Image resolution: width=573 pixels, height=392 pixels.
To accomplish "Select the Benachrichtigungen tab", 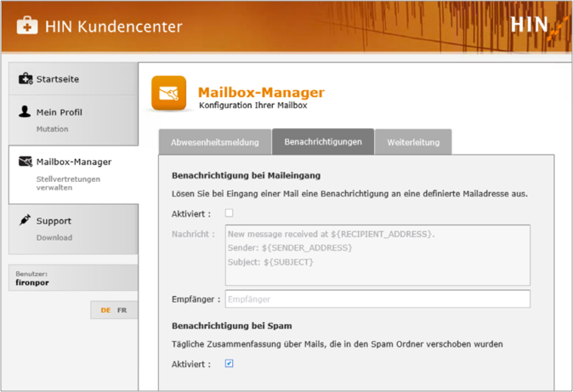I will click(323, 141).
